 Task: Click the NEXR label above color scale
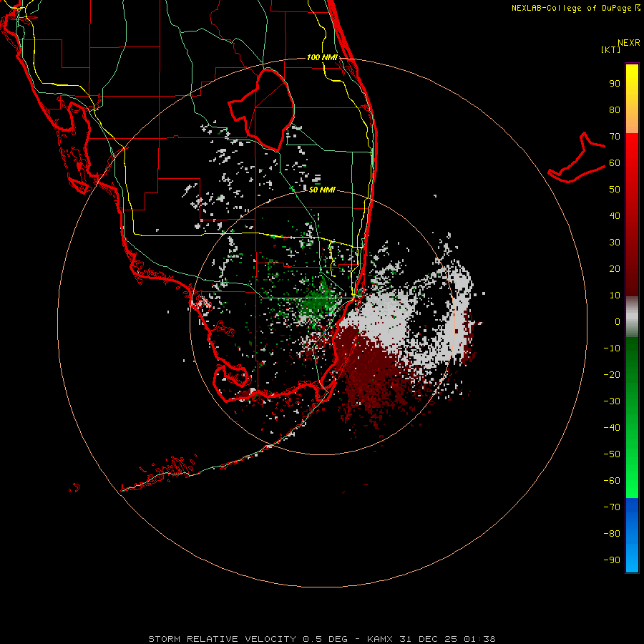(x=628, y=43)
